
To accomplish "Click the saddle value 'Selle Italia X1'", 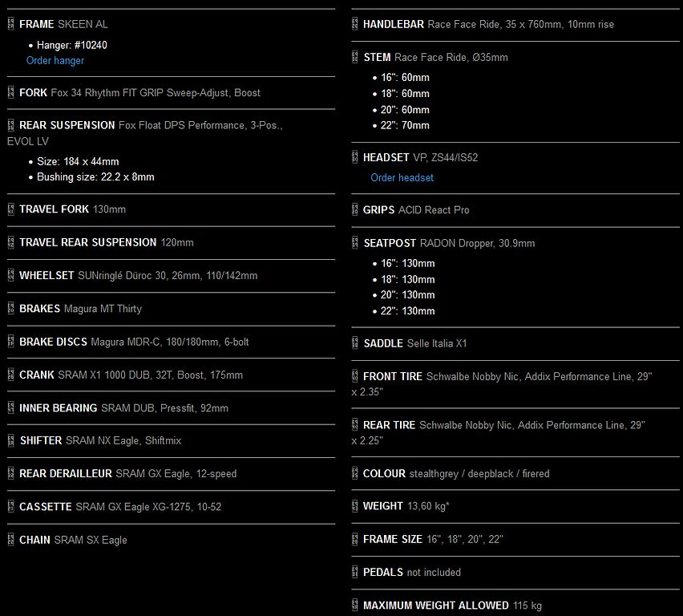I will click(437, 343).
